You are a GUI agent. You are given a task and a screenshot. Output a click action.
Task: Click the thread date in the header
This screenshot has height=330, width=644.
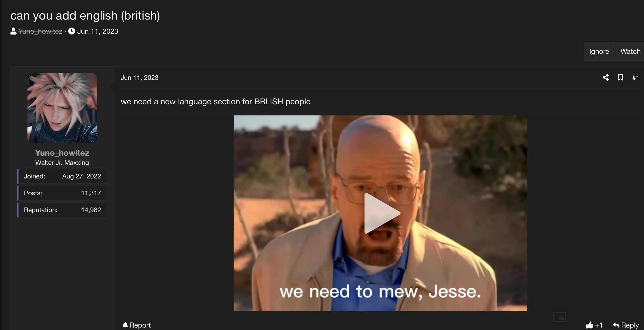[x=98, y=31]
